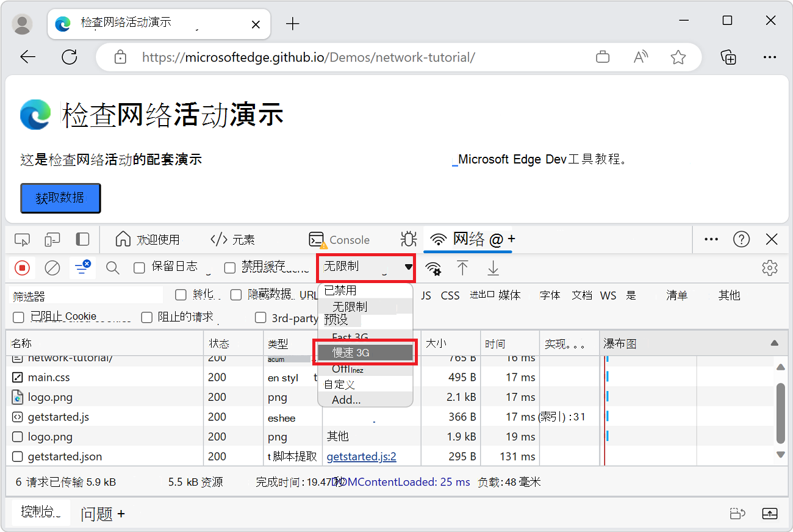This screenshot has height=532, width=793.
Task: Filter requests by 其他 type
Action: pos(729,295)
